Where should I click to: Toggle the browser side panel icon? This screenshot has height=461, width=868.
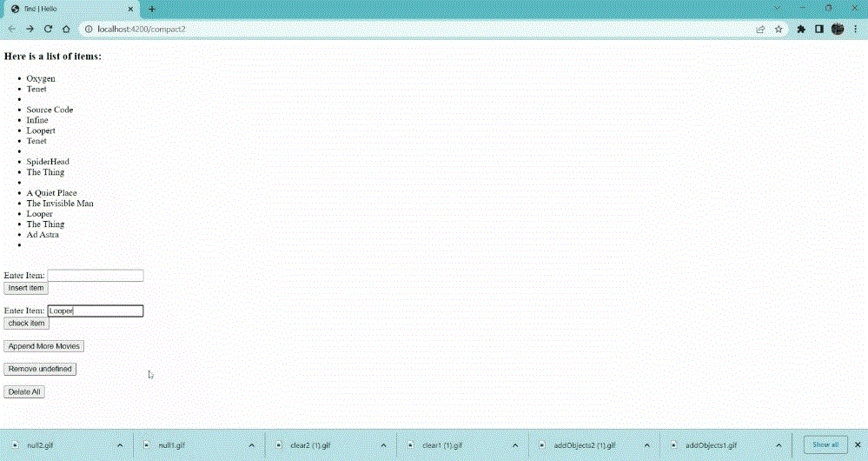click(819, 29)
